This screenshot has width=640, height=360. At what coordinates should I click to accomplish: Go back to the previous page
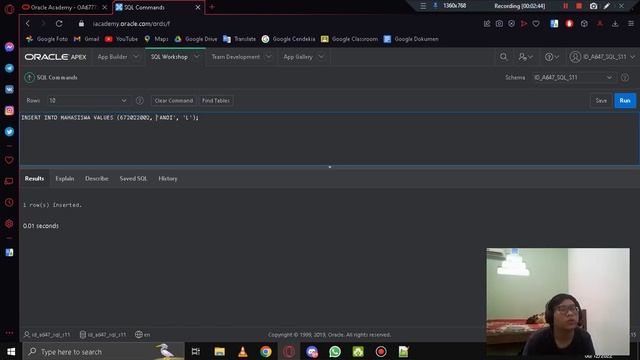[x=28, y=24]
